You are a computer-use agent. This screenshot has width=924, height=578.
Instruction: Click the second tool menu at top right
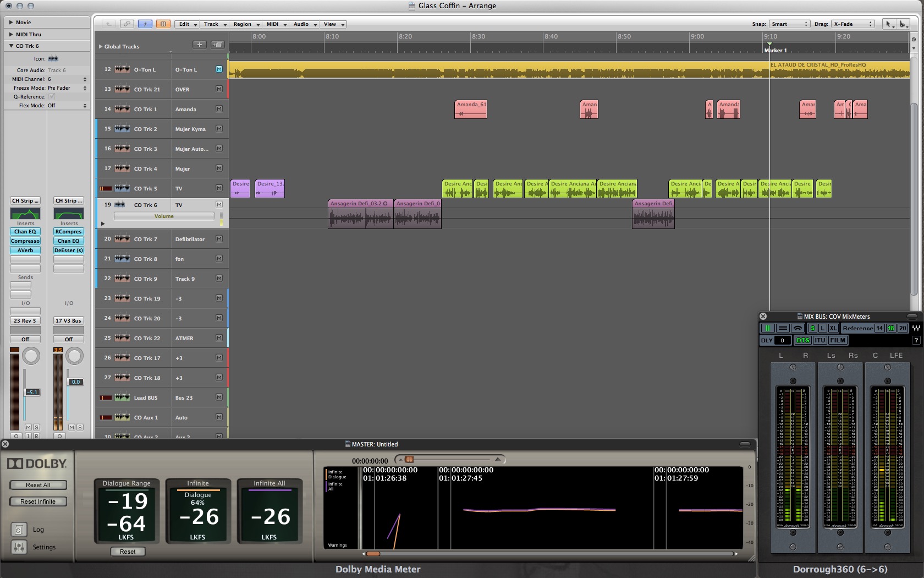(x=903, y=24)
